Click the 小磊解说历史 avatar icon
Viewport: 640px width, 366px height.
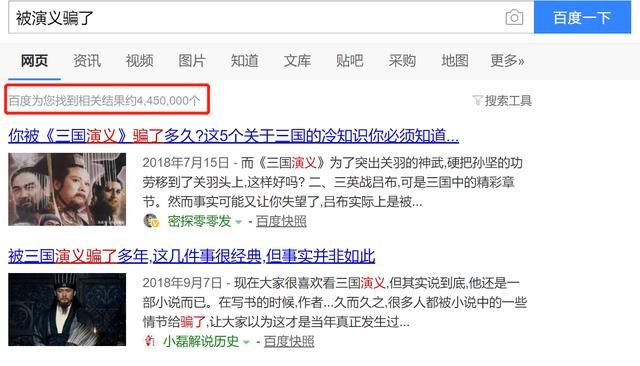150,341
